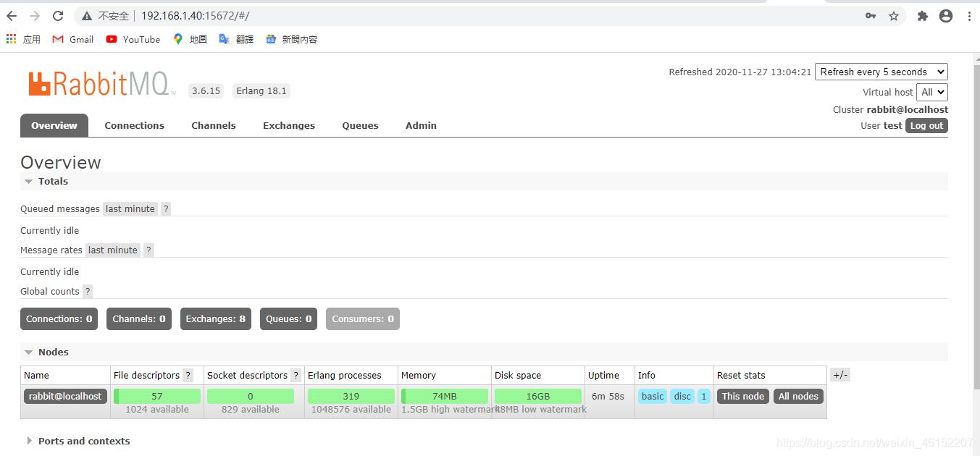Viewport: 980px width, 456px height.
Task: Click Consumers: 0 count button
Action: click(x=363, y=318)
